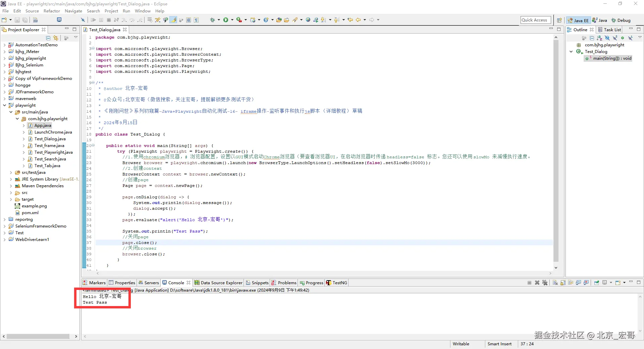
Task: Click Sort alphabetically icon in Outline
Action: point(599,38)
